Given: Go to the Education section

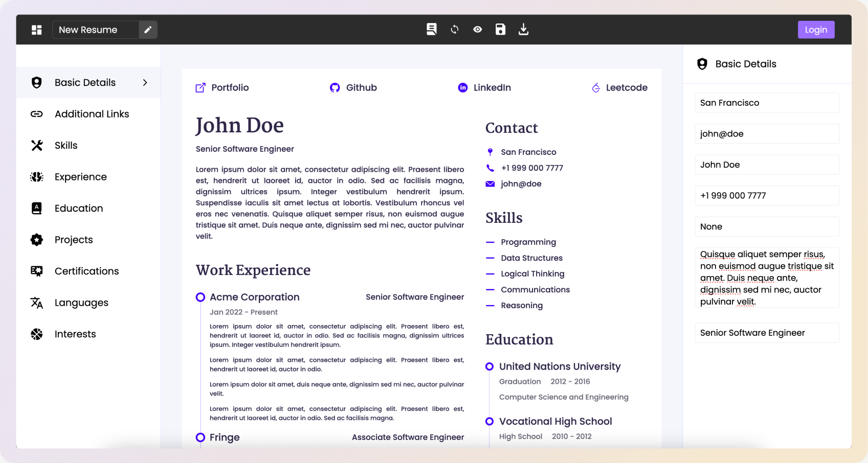Looking at the screenshot, I should click(x=79, y=209).
